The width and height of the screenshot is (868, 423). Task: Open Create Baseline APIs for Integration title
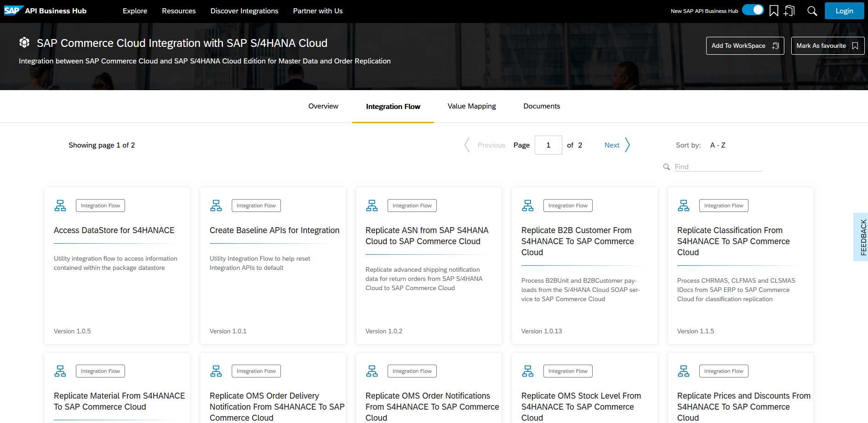(x=274, y=230)
